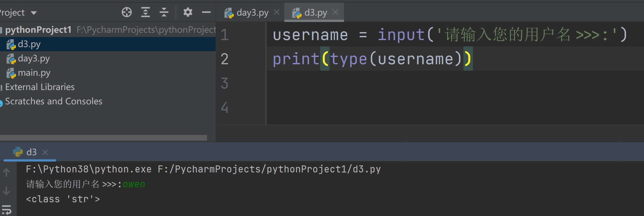Expand the External Libraries node

[39, 87]
